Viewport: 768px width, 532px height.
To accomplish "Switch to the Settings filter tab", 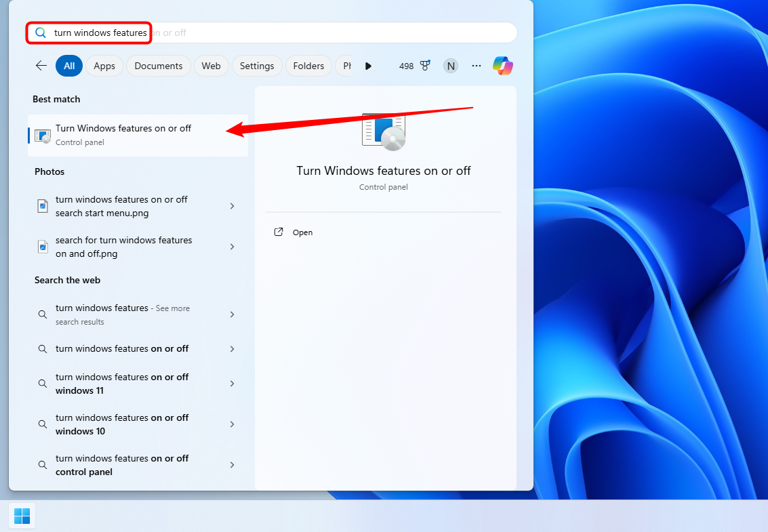I will tap(257, 66).
